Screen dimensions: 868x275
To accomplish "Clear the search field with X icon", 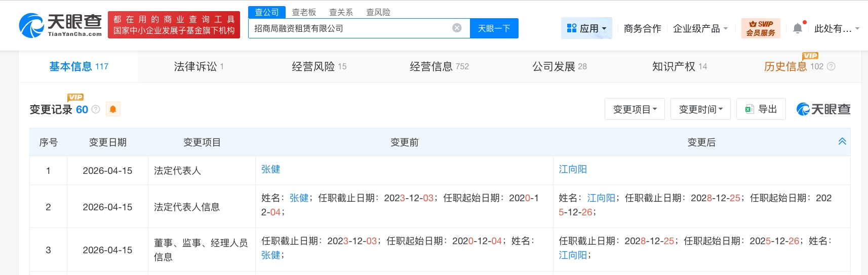I will [457, 28].
